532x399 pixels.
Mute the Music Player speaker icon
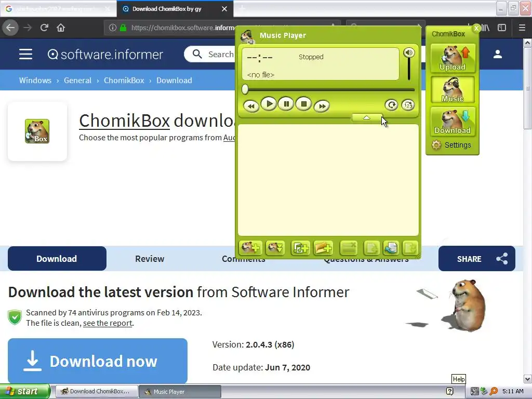[x=409, y=52]
